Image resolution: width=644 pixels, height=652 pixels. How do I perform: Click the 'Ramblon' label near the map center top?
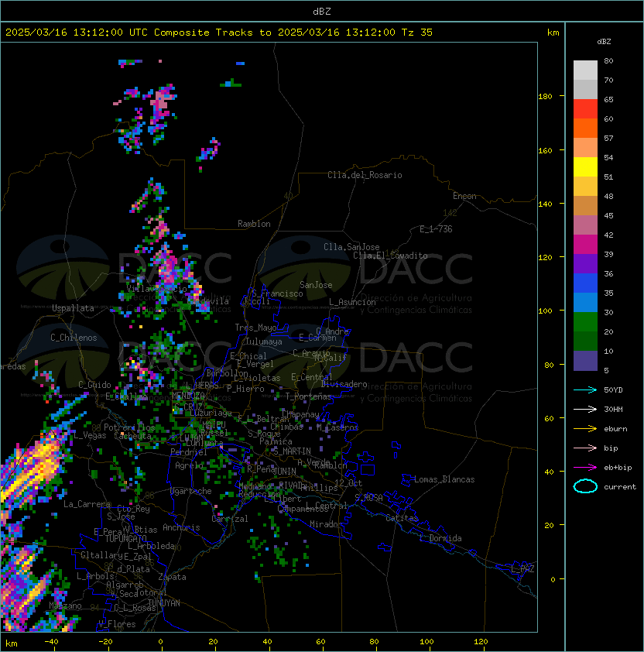click(254, 224)
